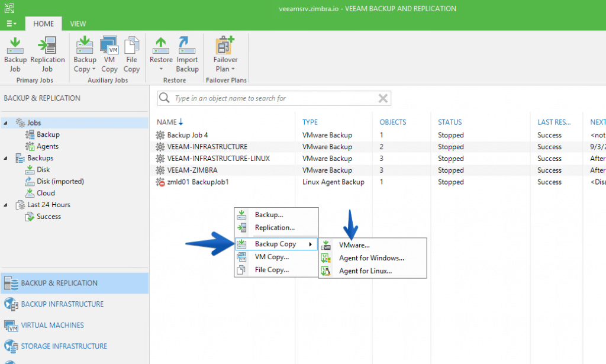Select the Agents node under Jobs

[47, 146]
